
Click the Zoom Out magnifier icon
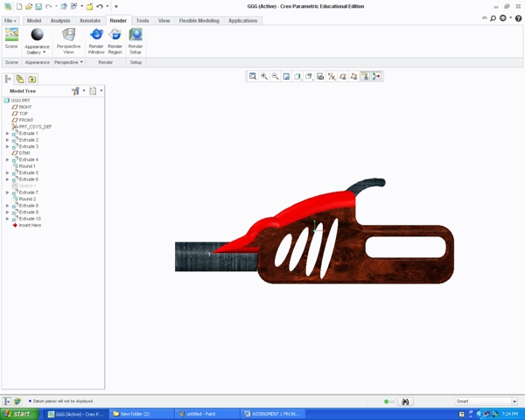(276, 76)
